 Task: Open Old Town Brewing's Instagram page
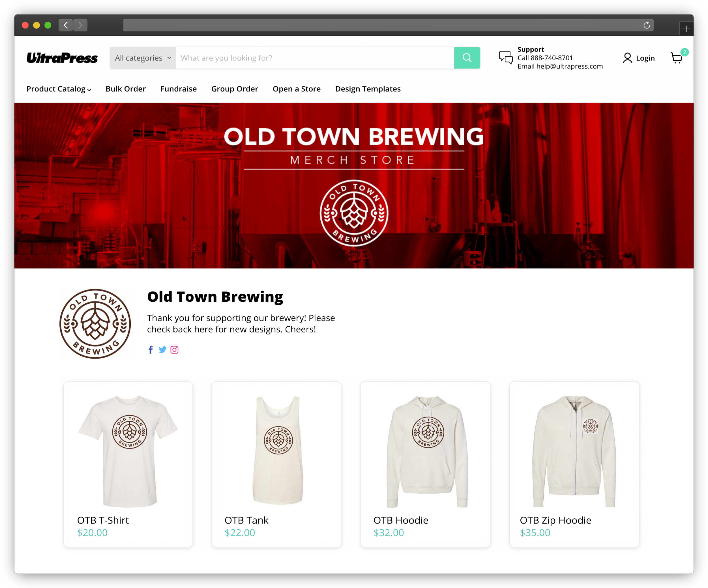(174, 350)
